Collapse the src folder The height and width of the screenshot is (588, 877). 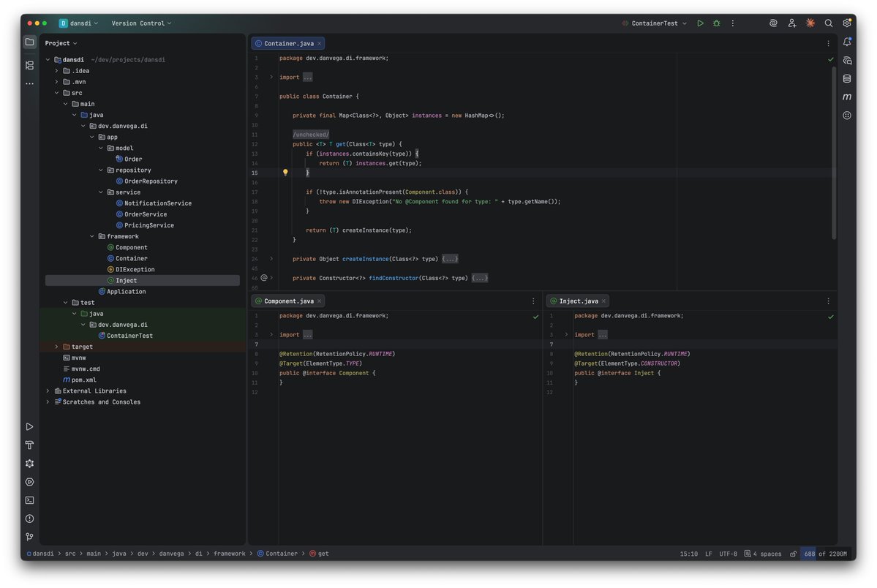point(56,93)
